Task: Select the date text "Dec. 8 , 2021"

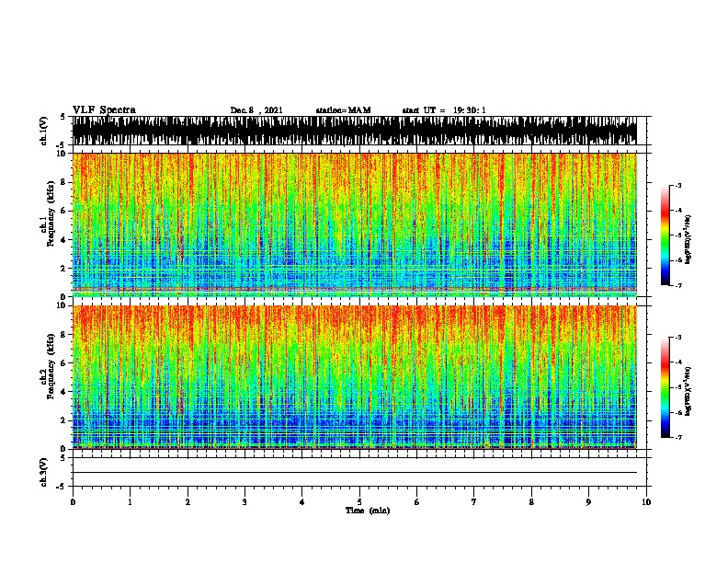Action: pos(256,110)
